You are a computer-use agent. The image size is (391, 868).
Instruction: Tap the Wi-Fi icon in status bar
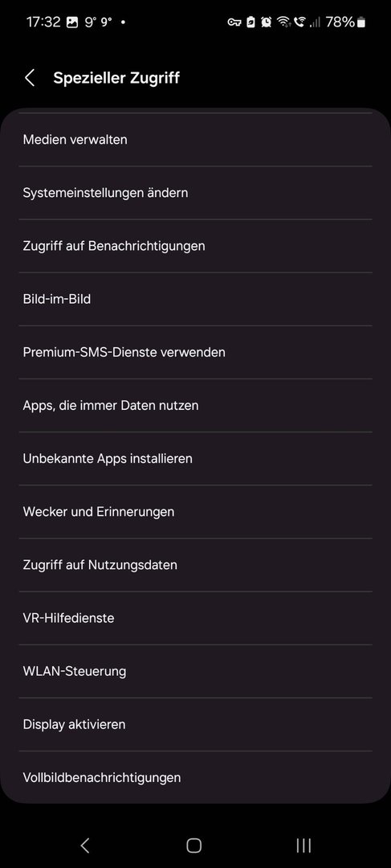[x=283, y=23]
